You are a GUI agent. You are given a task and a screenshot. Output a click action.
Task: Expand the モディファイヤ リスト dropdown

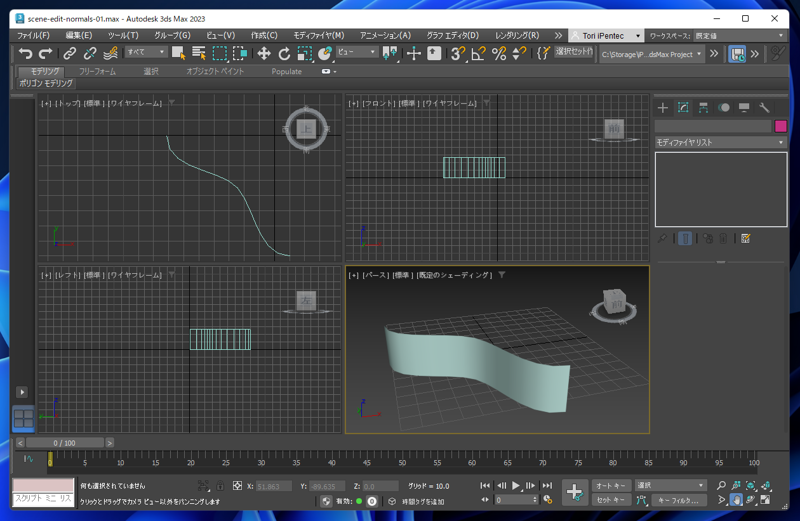pos(720,143)
